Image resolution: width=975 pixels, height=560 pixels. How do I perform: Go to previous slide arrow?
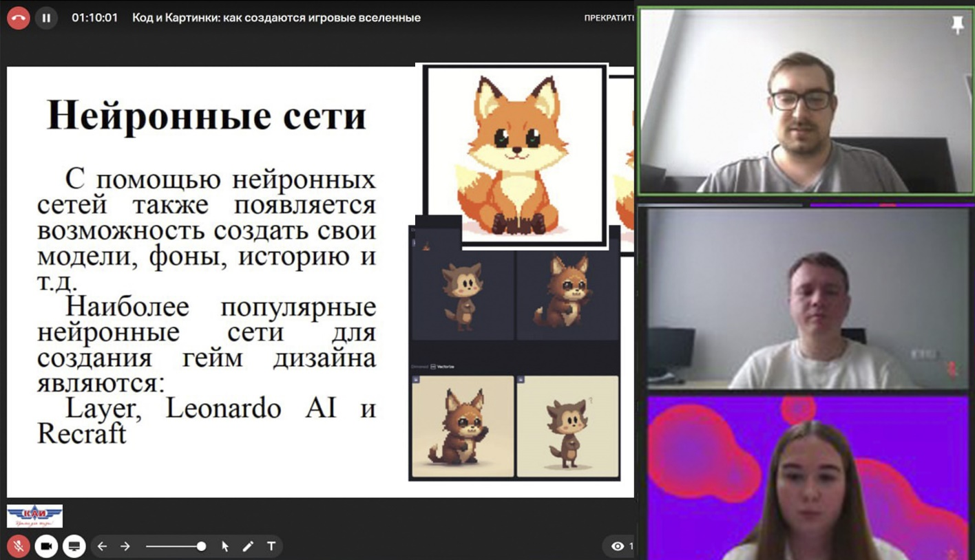pyautogui.click(x=102, y=546)
